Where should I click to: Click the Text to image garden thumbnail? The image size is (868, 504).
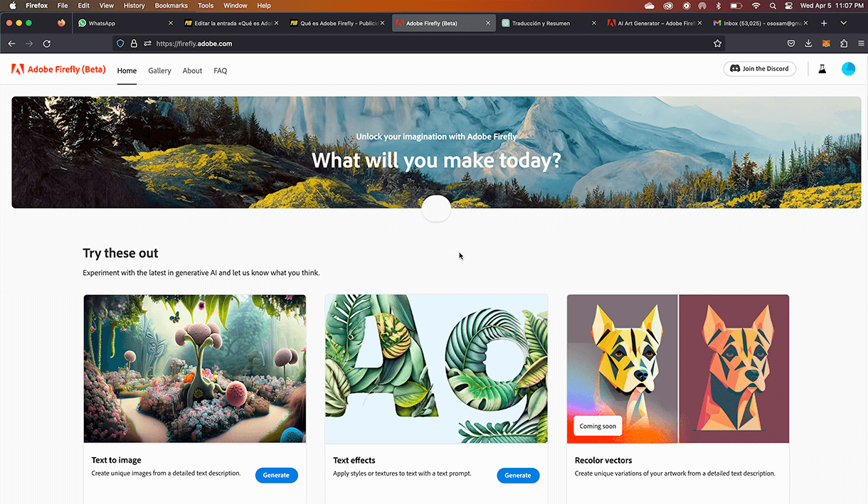195,369
